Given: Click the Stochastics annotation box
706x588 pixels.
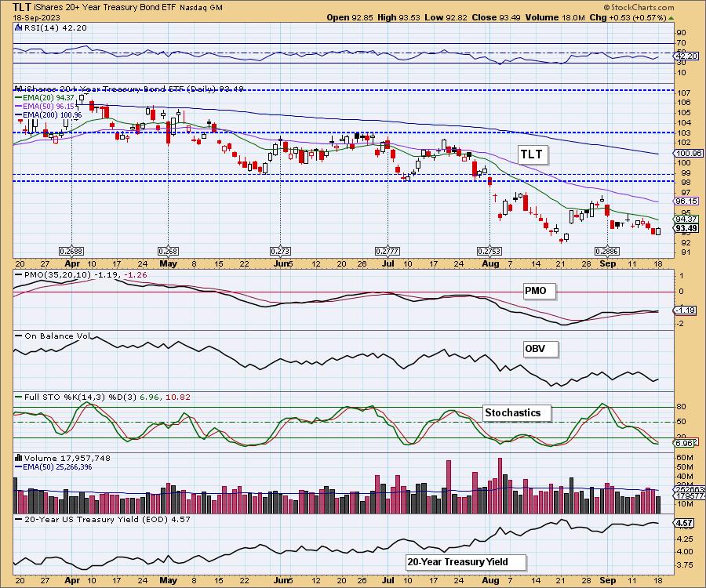Looking at the screenshot, I should [x=516, y=412].
